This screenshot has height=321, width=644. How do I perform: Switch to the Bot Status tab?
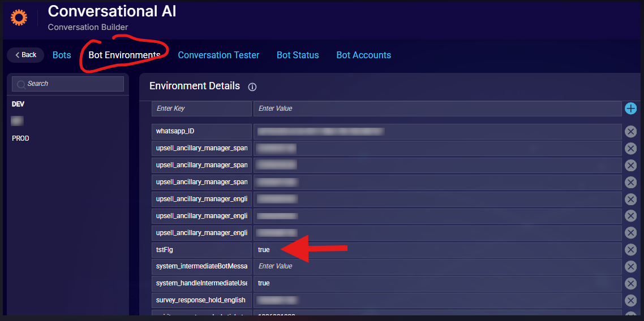[x=298, y=55]
